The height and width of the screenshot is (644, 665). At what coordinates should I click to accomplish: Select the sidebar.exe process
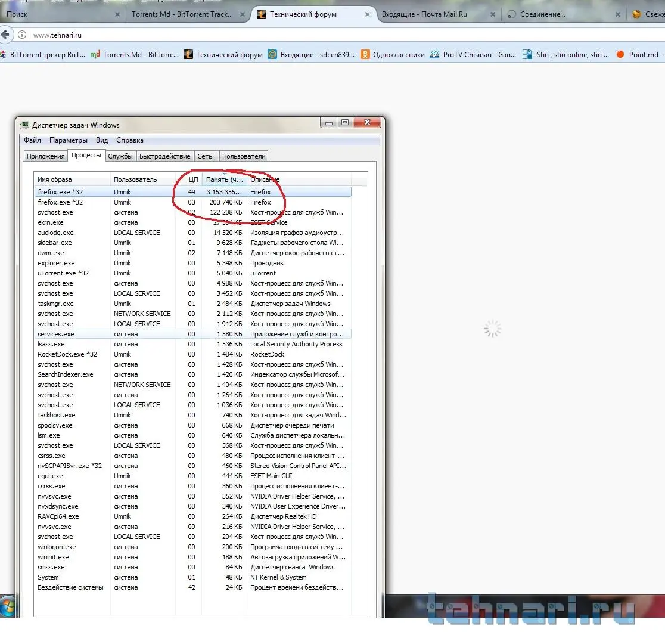point(193,243)
